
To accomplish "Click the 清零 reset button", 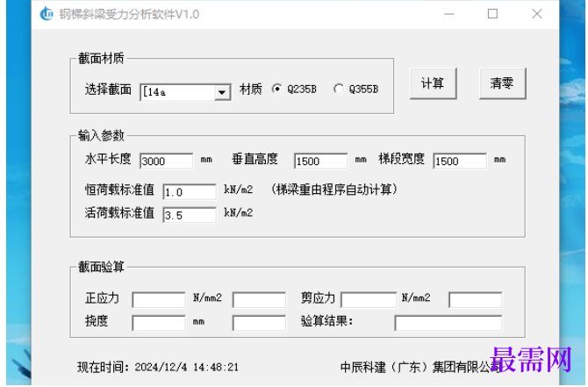I will tap(503, 83).
